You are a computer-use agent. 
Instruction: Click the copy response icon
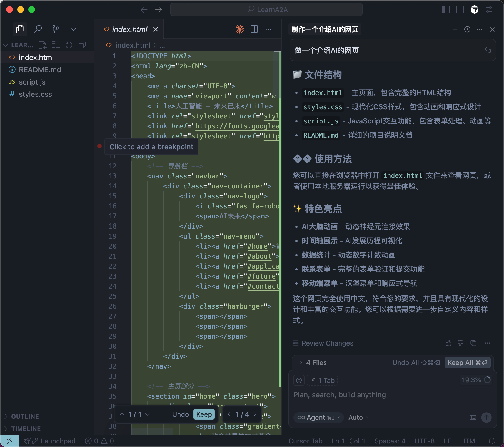coord(473,343)
